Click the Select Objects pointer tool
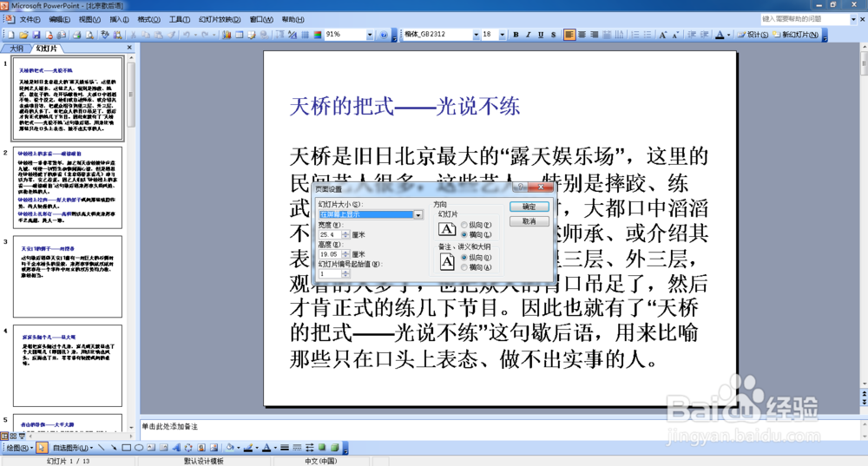 (x=42, y=448)
